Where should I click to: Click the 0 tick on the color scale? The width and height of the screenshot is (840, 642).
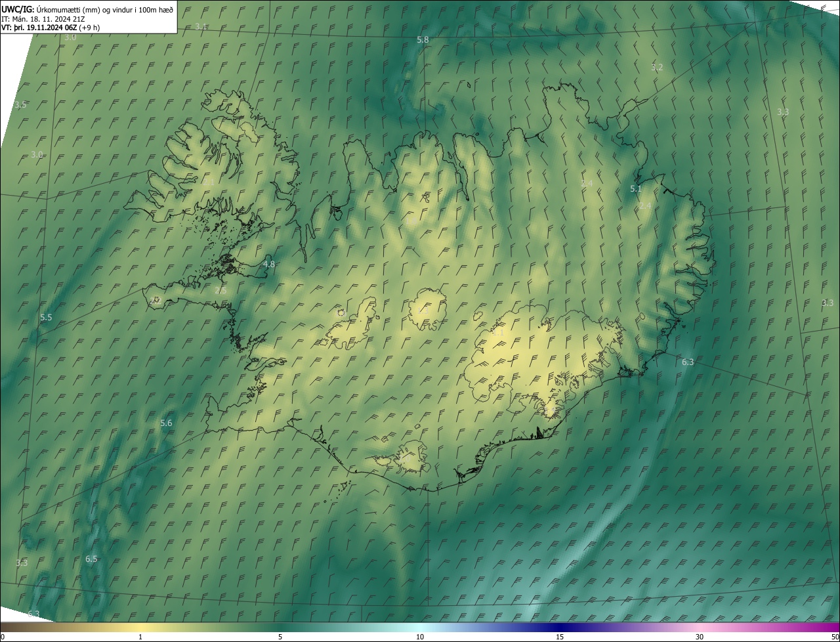(3, 637)
